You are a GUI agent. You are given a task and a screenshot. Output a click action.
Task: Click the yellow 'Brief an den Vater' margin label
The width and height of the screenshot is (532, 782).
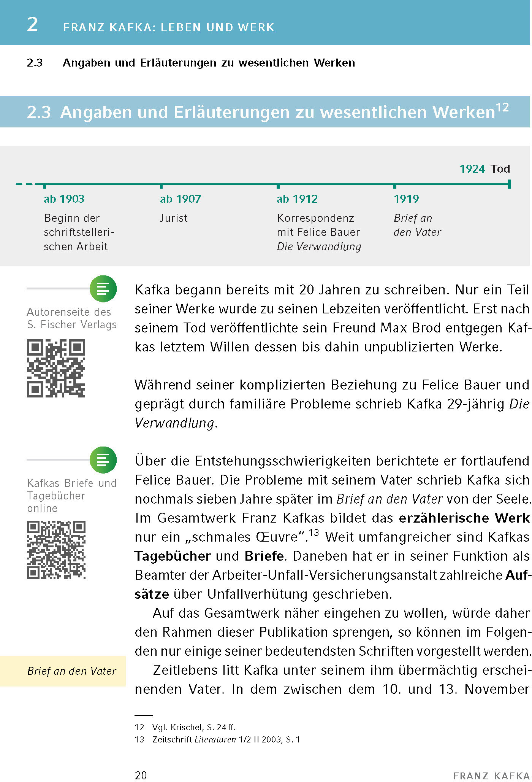[63, 671]
